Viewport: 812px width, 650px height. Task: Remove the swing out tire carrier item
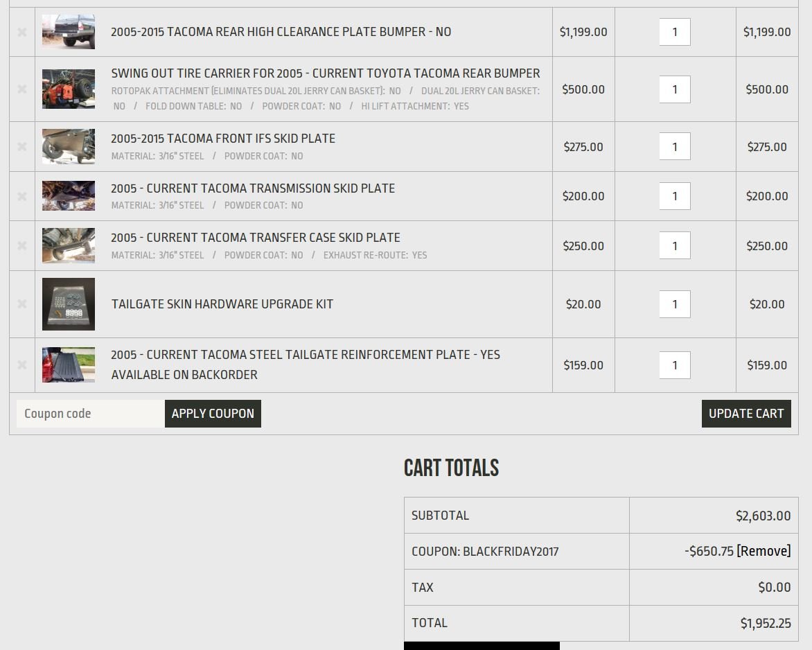pos(21,89)
